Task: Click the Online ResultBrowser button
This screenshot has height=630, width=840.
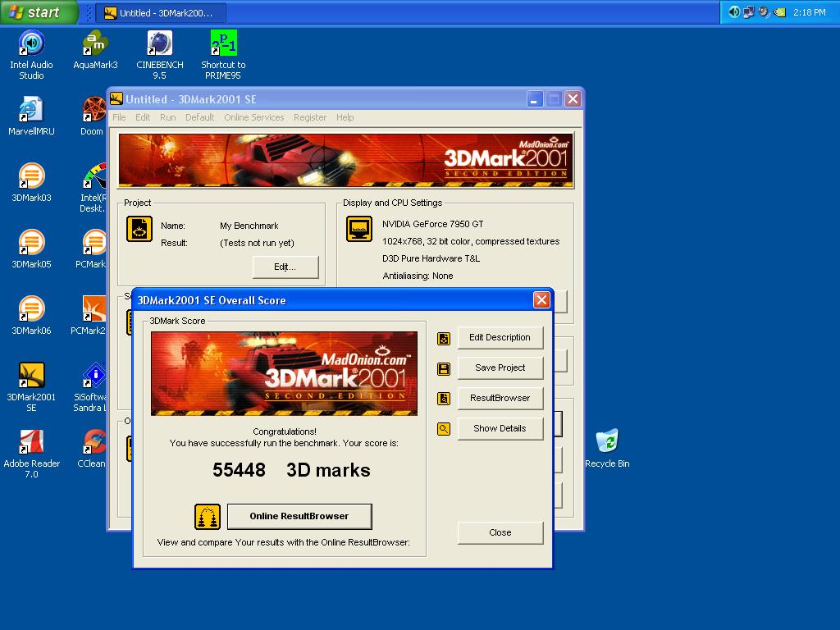Action: point(299,516)
